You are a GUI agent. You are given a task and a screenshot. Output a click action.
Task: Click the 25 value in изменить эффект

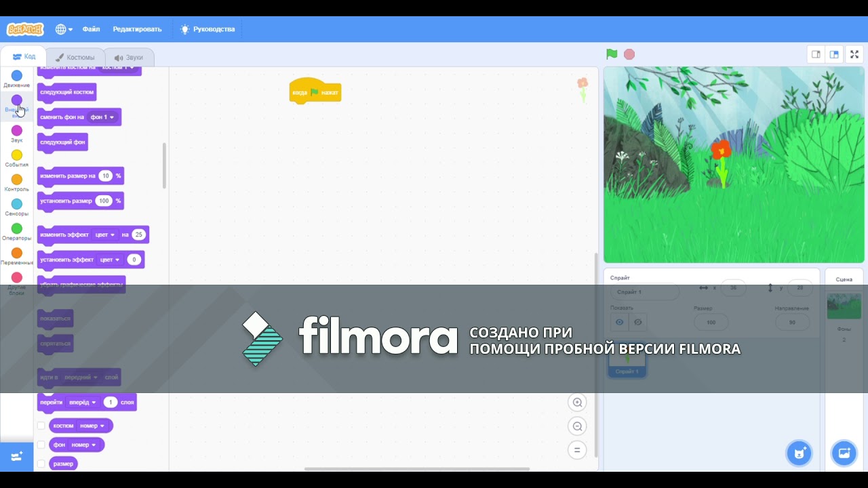pos(138,235)
